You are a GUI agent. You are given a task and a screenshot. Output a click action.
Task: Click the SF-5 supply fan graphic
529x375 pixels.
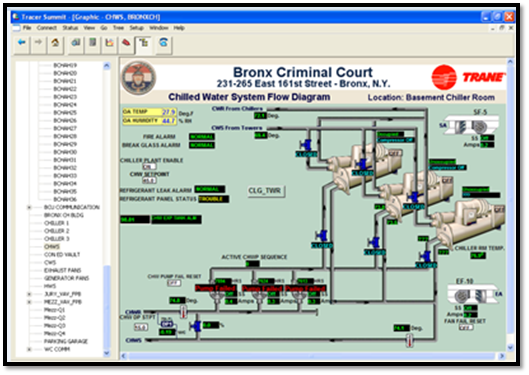(x=471, y=126)
